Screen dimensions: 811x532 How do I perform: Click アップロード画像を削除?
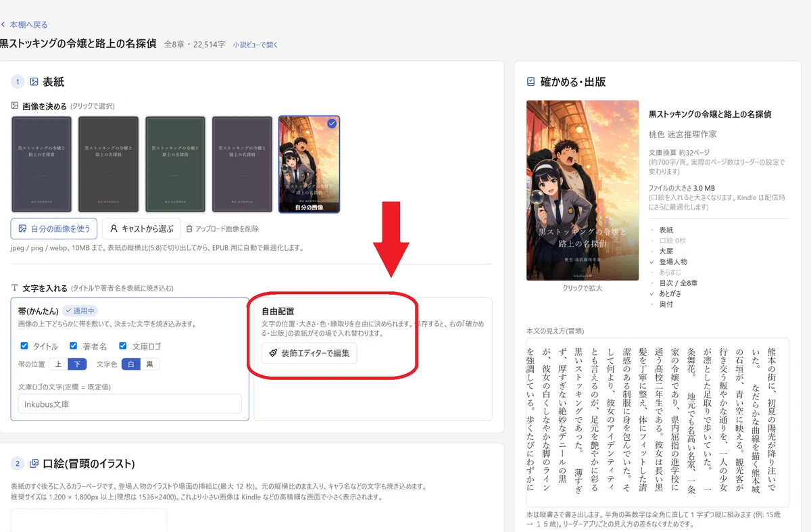tap(222, 228)
